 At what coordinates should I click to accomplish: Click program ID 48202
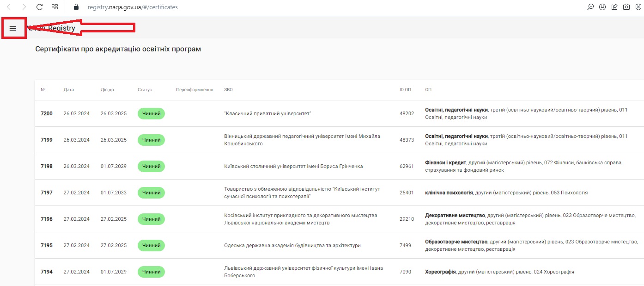coord(407,113)
